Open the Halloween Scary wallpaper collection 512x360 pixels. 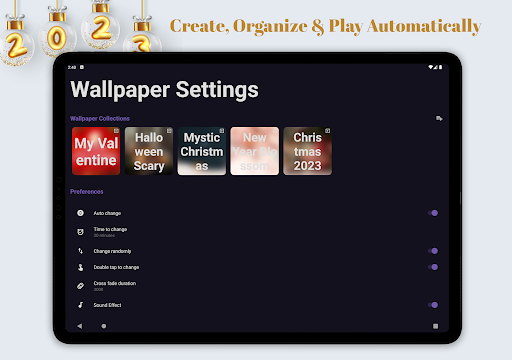(149, 151)
